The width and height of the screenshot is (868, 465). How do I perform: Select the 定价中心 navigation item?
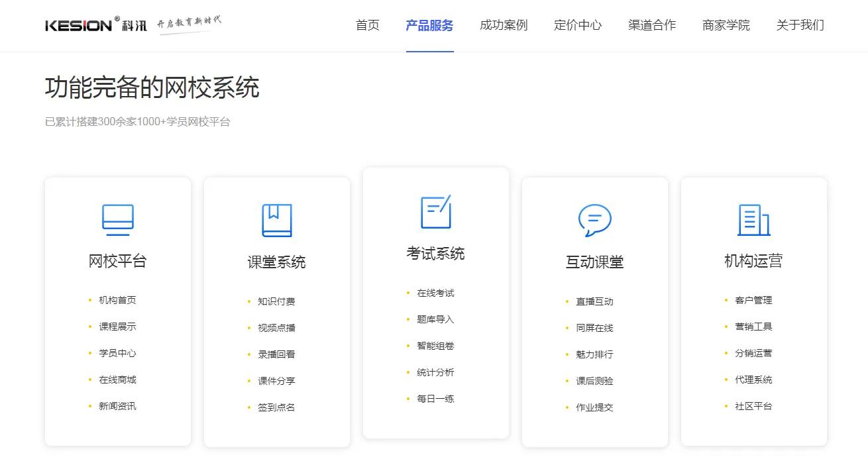pos(578,25)
